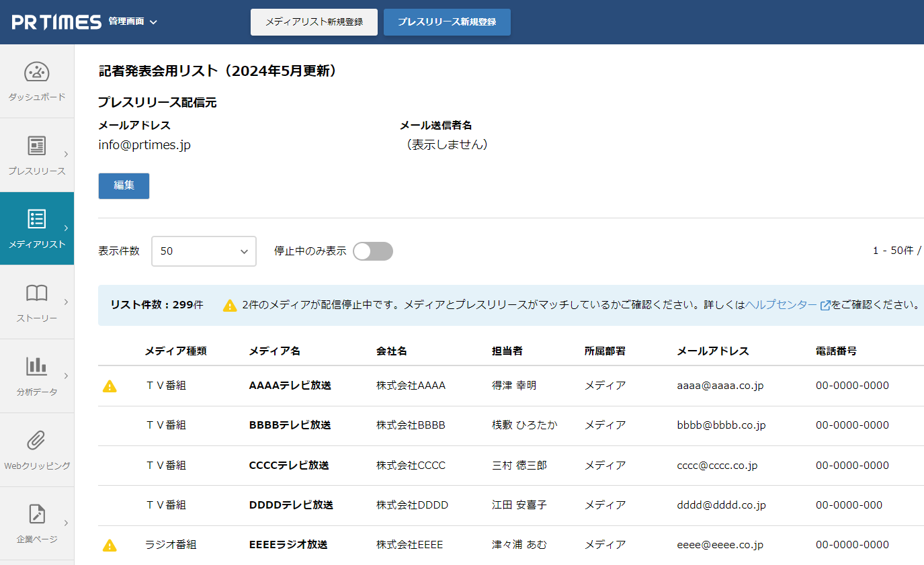Open the Story book icon
This screenshot has height=565, width=924.
click(37, 293)
